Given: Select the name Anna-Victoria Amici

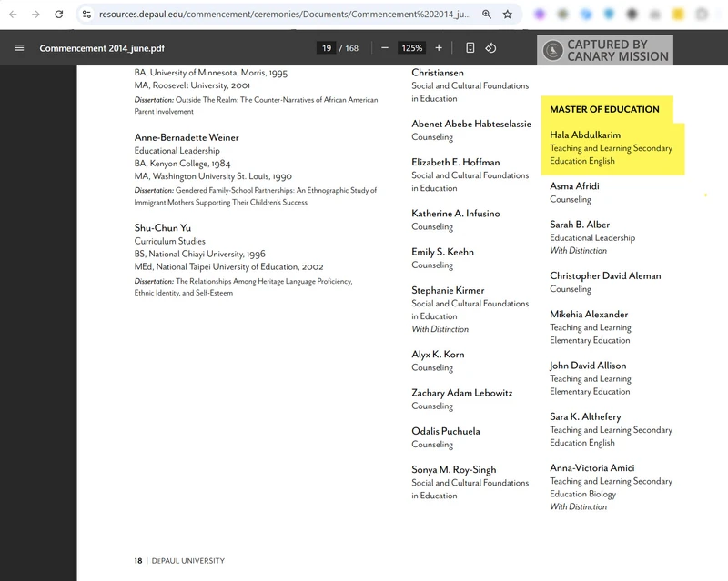Looking at the screenshot, I should pos(592,467).
